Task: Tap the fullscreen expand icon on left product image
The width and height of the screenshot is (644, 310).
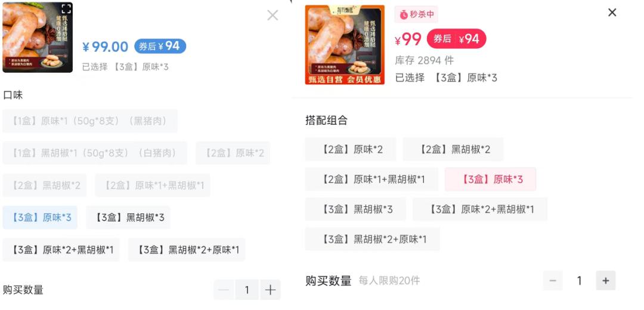Action: (x=67, y=9)
